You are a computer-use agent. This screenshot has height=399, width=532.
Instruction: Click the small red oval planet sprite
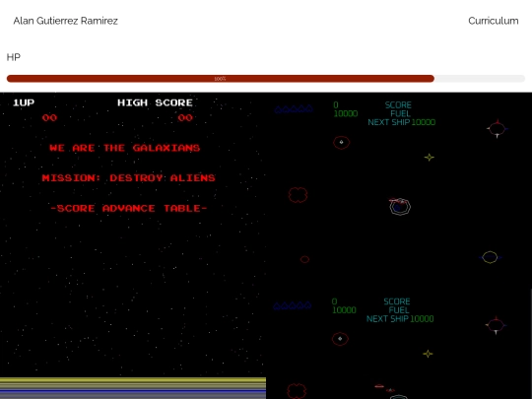tap(304, 259)
